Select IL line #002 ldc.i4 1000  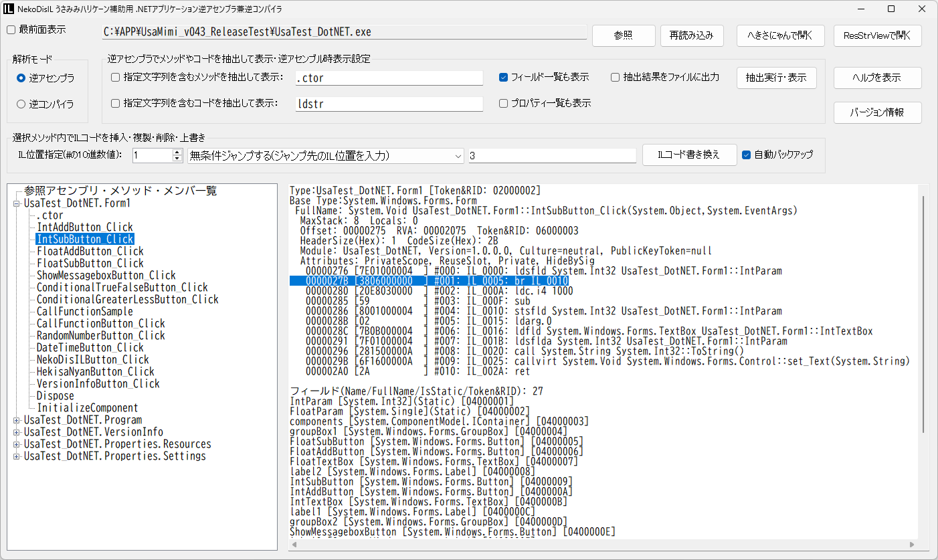(439, 291)
